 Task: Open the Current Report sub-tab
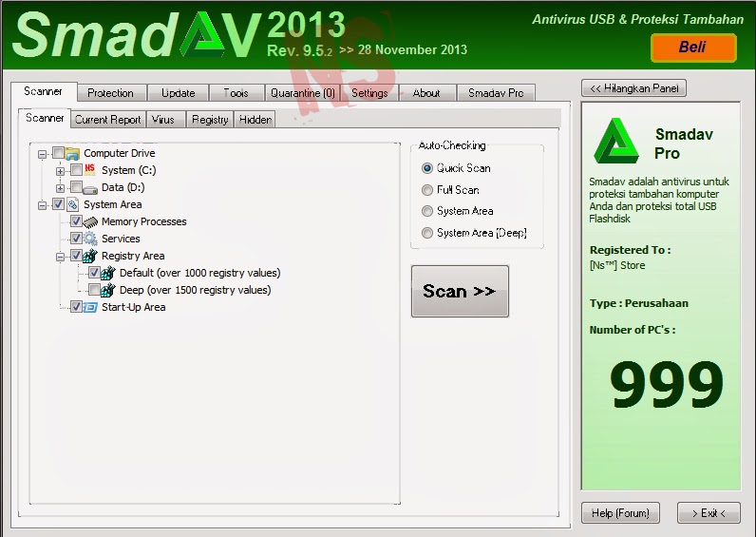108,120
